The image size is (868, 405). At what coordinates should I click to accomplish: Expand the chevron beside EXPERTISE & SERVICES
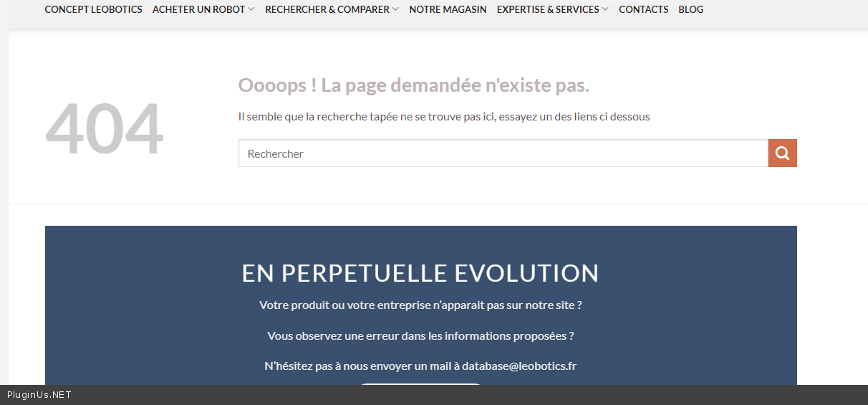click(x=605, y=9)
